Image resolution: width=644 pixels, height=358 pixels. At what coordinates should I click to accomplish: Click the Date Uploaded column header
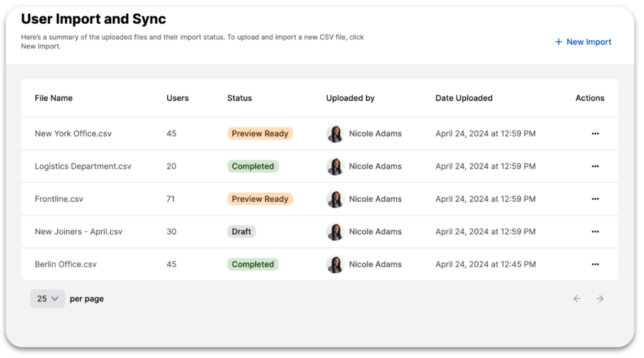coord(464,98)
